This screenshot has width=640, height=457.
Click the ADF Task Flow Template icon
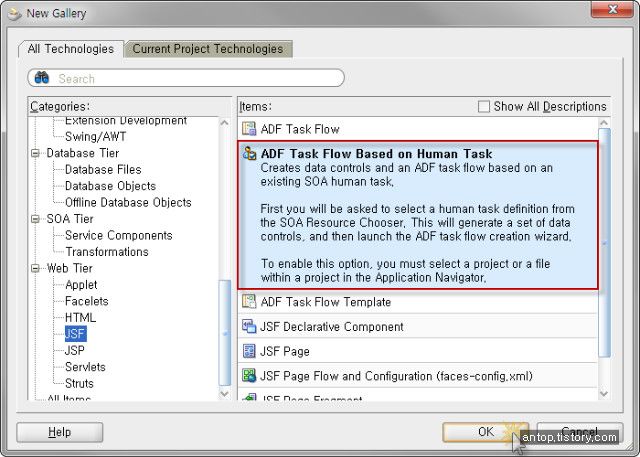(x=249, y=302)
